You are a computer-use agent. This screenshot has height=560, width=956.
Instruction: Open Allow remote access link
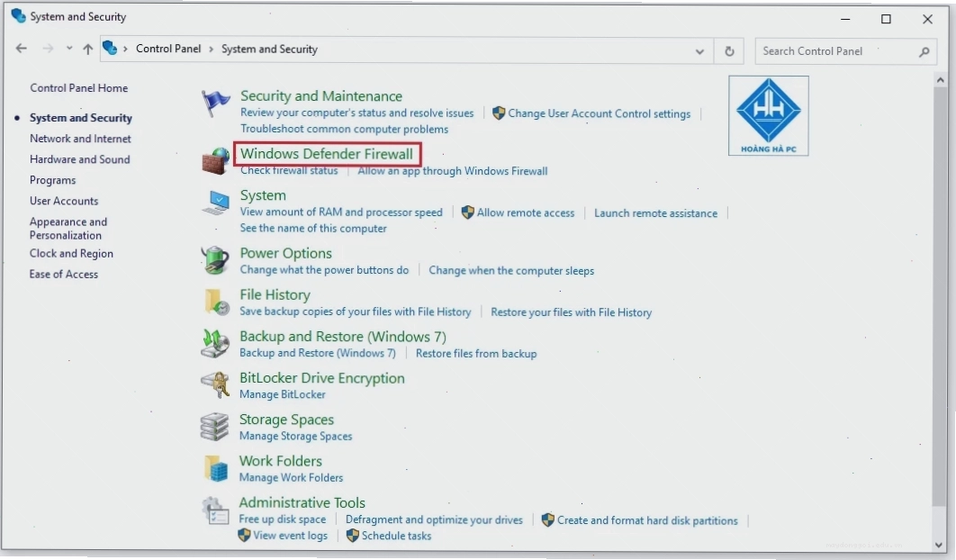coord(526,212)
